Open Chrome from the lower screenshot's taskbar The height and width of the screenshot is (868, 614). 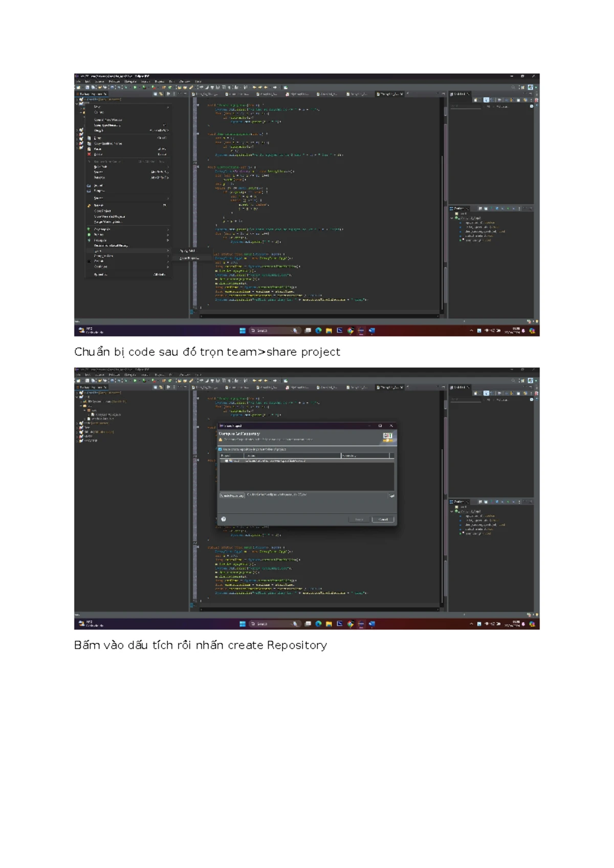[350, 624]
